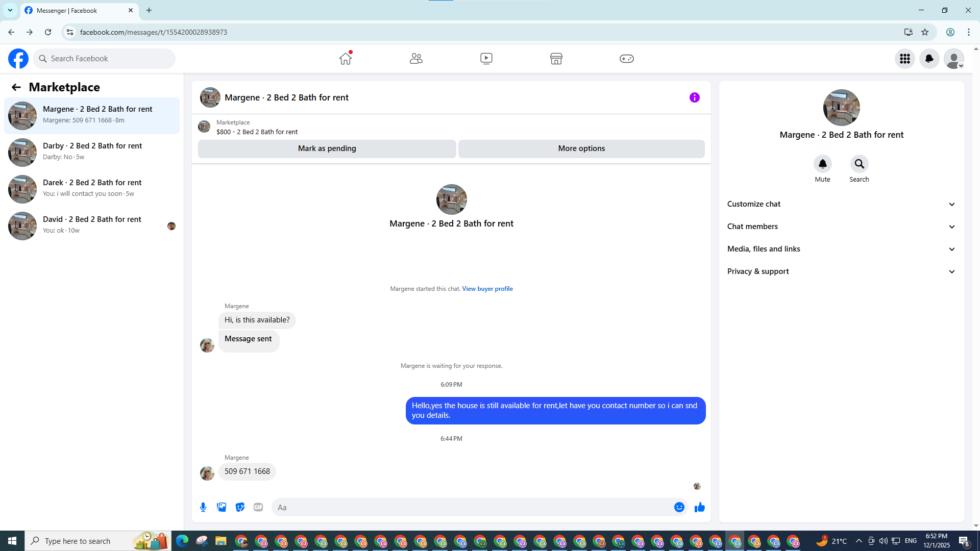
Task: Click Margene's avatar beside phone number
Action: click(207, 473)
